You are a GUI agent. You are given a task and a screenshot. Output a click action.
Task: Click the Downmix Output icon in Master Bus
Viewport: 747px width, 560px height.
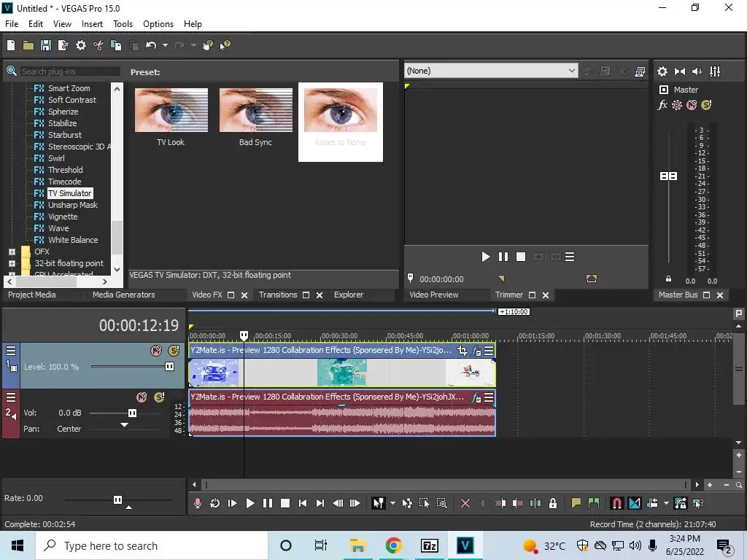pos(680,71)
